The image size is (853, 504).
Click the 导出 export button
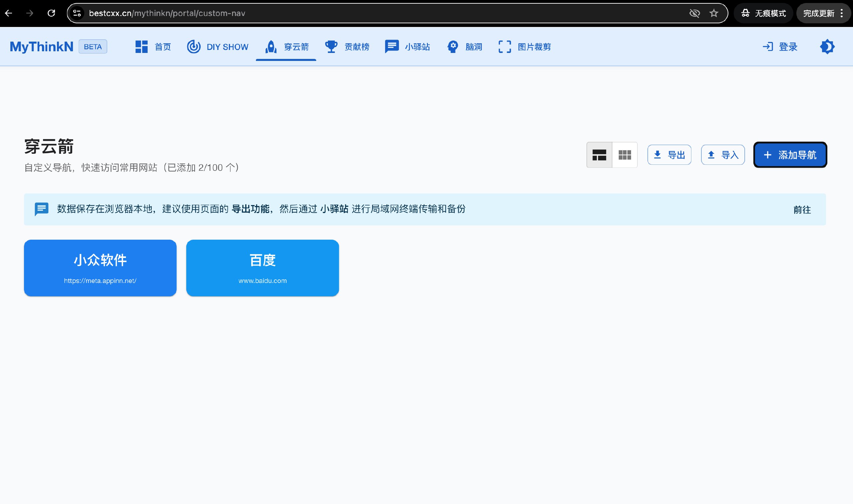click(x=669, y=155)
